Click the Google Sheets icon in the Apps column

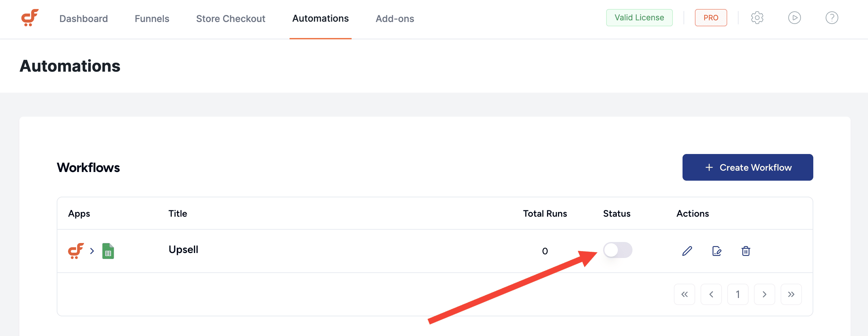coord(108,251)
